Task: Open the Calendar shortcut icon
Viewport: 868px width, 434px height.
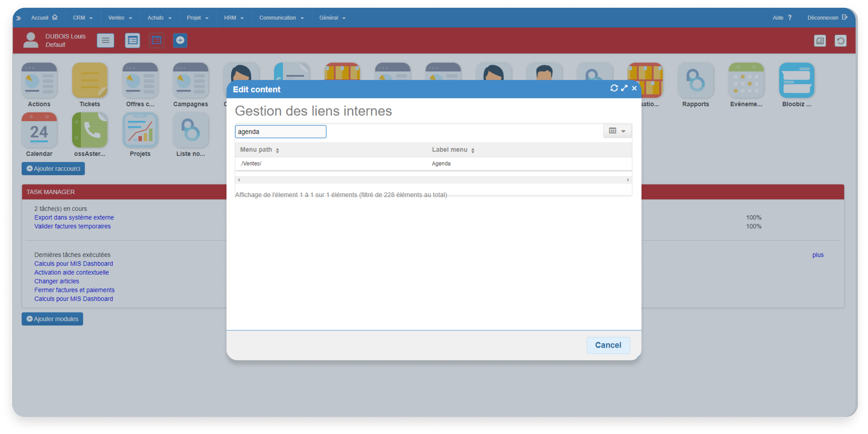Action: tap(39, 130)
